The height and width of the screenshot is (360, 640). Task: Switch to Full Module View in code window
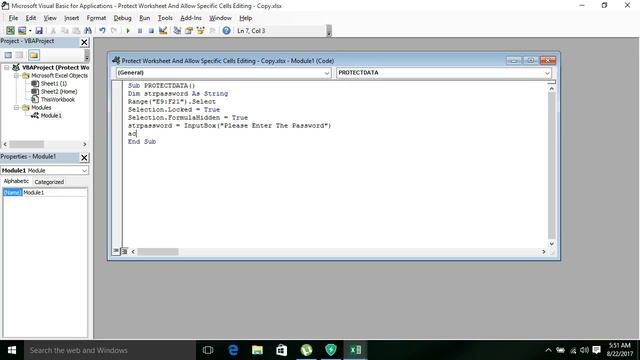click(x=124, y=251)
